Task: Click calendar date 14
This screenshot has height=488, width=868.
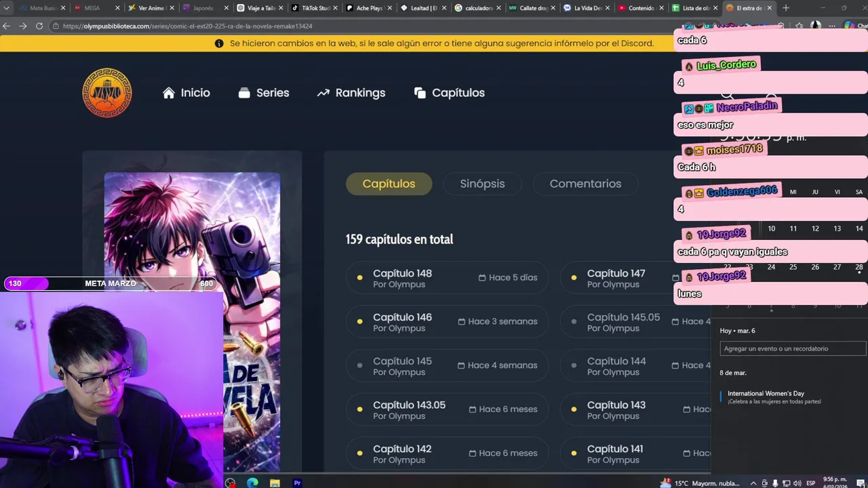Action: pyautogui.click(x=859, y=228)
